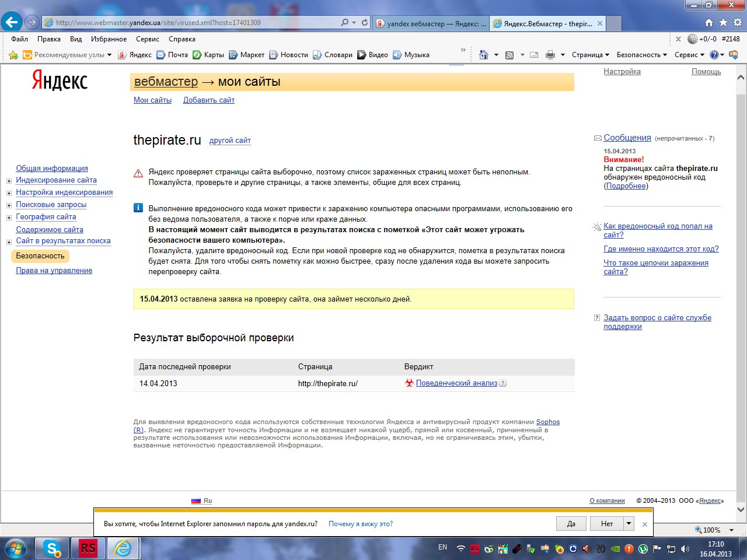
Task: Open Windows Start menu orb
Action: point(15,549)
